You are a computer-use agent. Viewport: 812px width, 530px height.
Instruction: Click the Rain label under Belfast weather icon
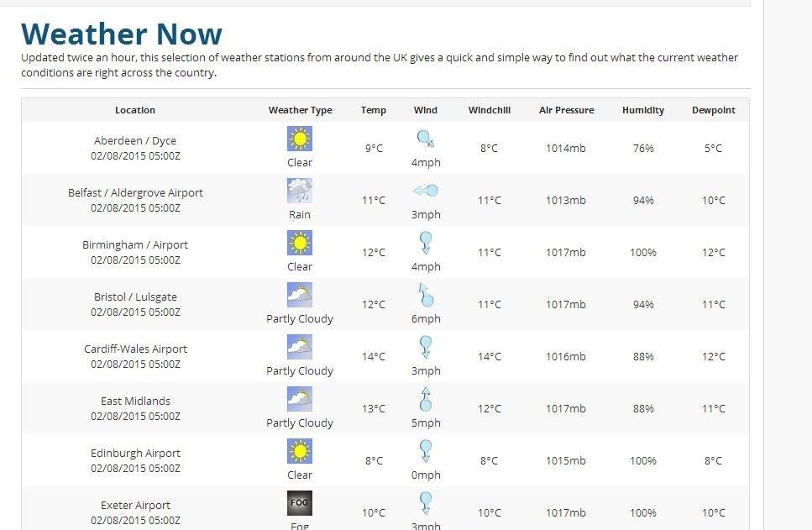pyautogui.click(x=299, y=214)
